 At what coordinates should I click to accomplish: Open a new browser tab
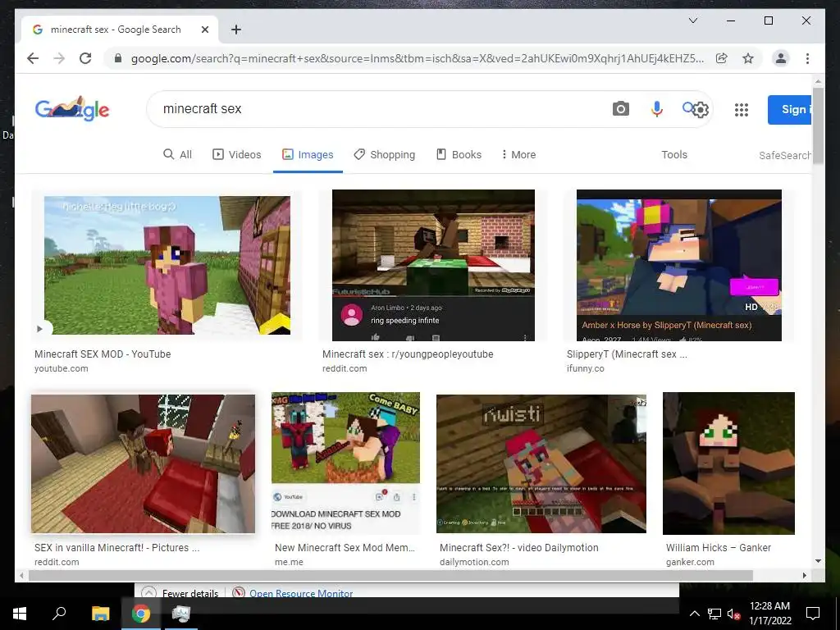pos(236,30)
